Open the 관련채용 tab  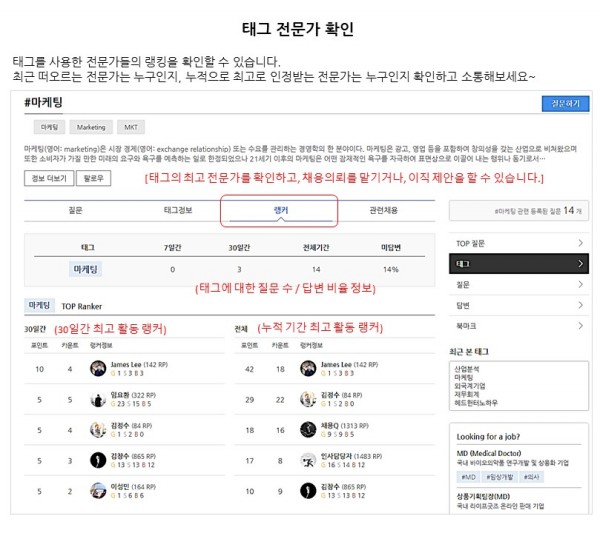[383, 210]
